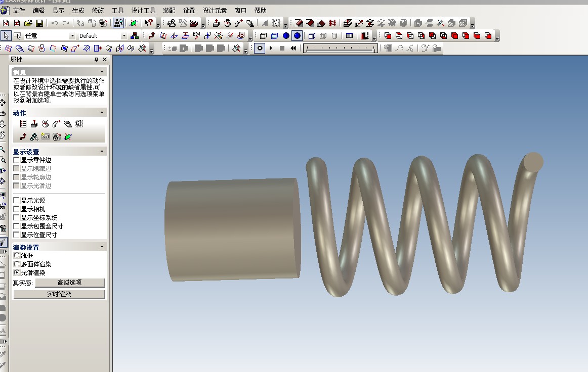Open the 装配 menu
Image resolution: width=588 pixels, height=372 pixels.
(169, 11)
